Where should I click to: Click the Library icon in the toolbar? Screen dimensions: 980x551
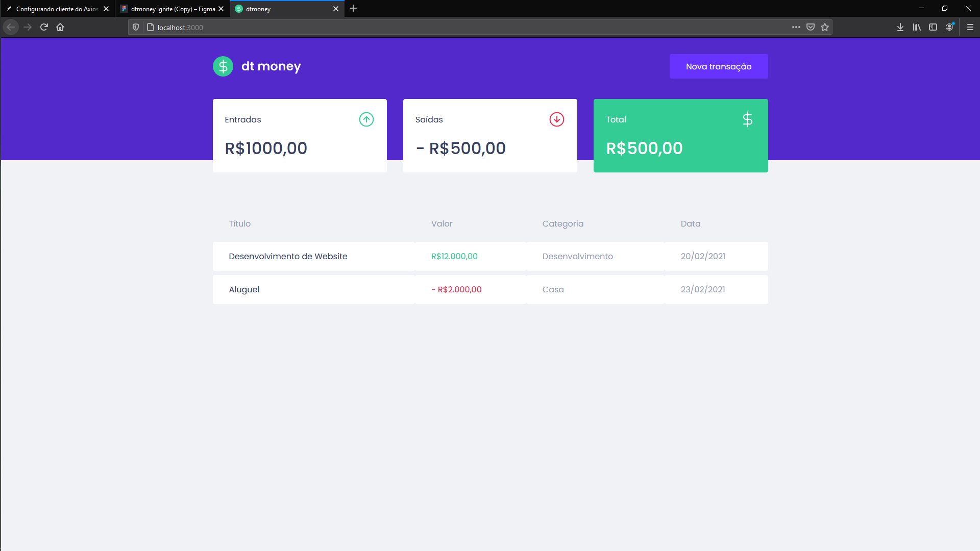[917, 27]
